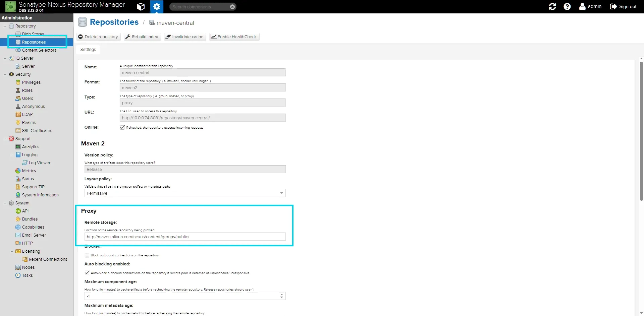644x316 pixels.
Task: Click Rebuild index button
Action: pos(142,37)
